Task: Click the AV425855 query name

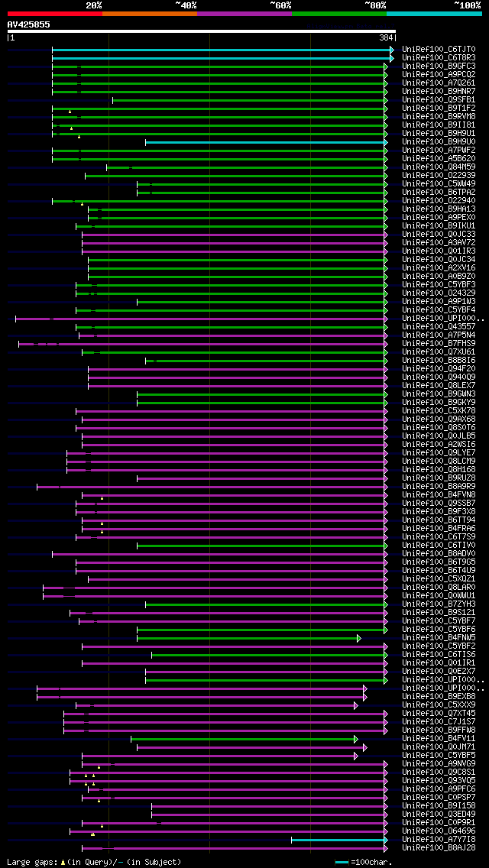Action: point(29,25)
